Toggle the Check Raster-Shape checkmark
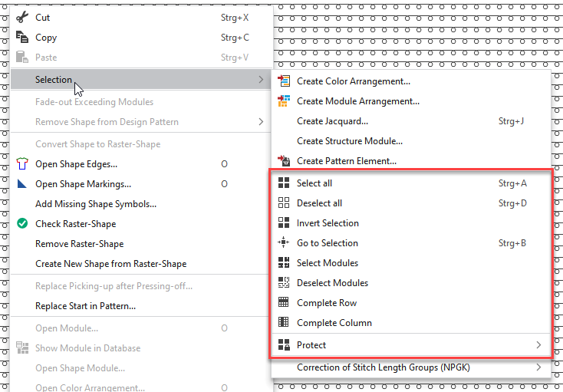Viewport: 563px width, 392px height. point(22,224)
